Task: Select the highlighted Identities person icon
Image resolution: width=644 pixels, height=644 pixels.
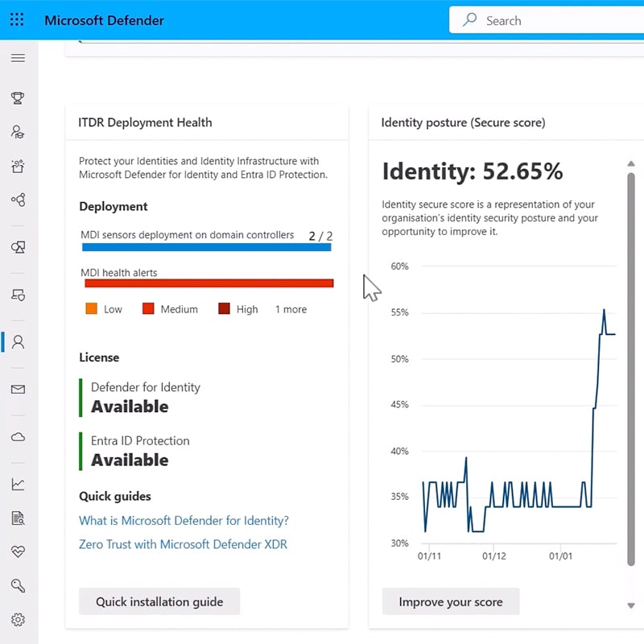Action: [x=19, y=341]
